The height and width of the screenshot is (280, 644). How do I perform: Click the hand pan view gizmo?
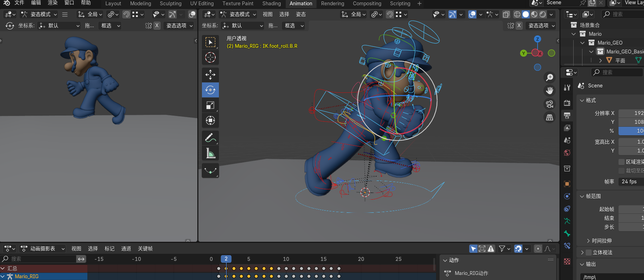click(x=550, y=91)
